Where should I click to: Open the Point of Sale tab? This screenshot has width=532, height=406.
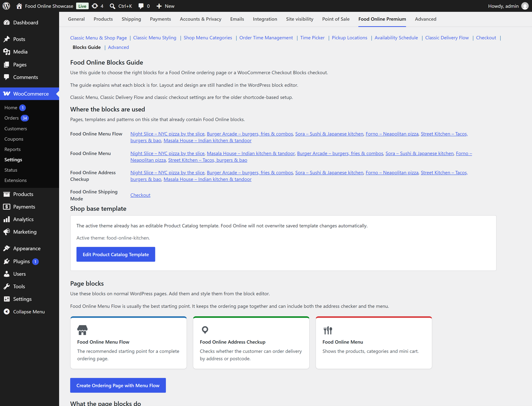pos(336,19)
